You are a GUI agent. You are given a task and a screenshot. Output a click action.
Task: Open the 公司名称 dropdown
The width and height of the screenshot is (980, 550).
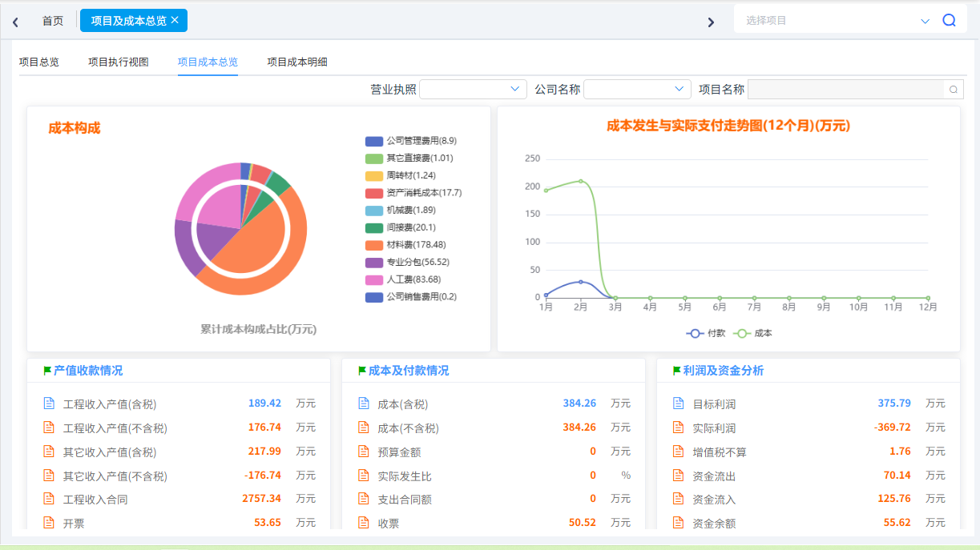637,89
